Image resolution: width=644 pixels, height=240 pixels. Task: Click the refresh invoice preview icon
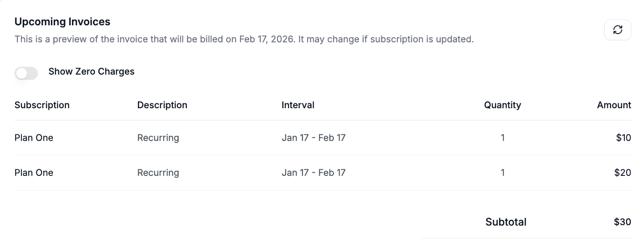pos(617,30)
